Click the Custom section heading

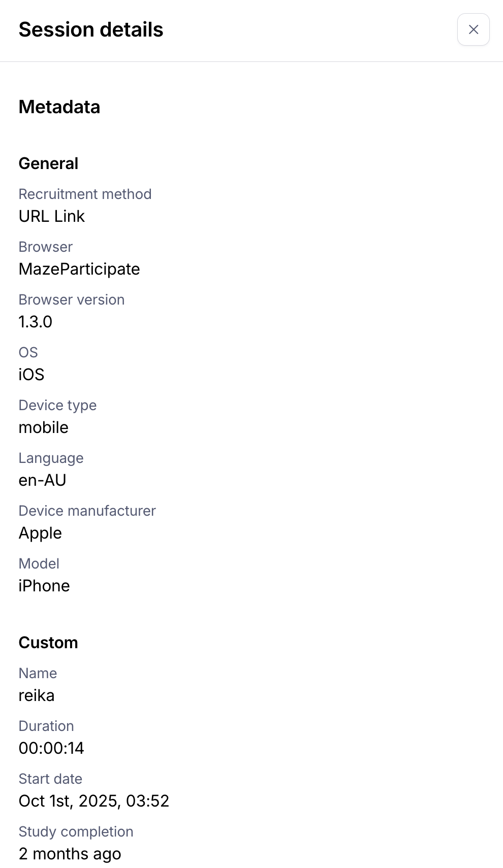point(48,643)
